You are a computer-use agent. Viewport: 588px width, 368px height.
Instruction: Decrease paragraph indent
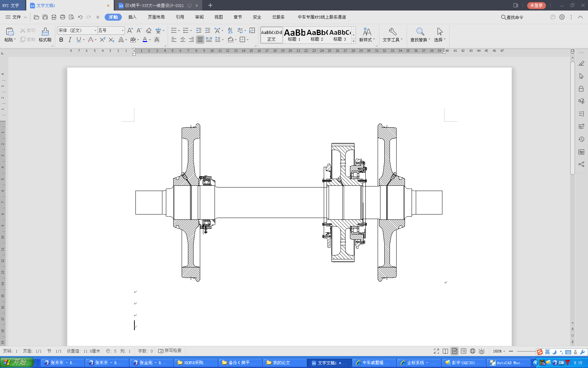click(x=199, y=30)
